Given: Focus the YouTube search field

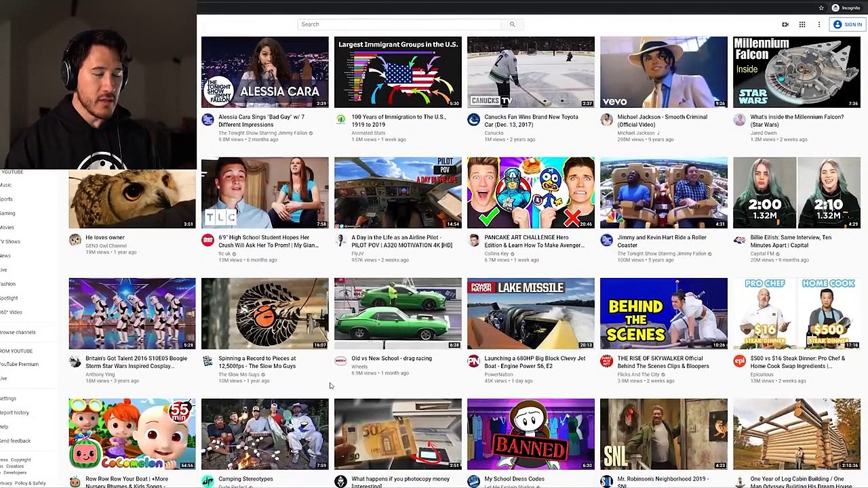Looking at the screenshot, I should click(399, 24).
